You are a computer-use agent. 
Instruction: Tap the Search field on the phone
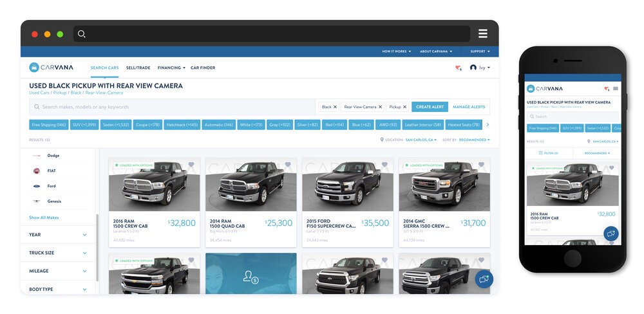coord(573,116)
